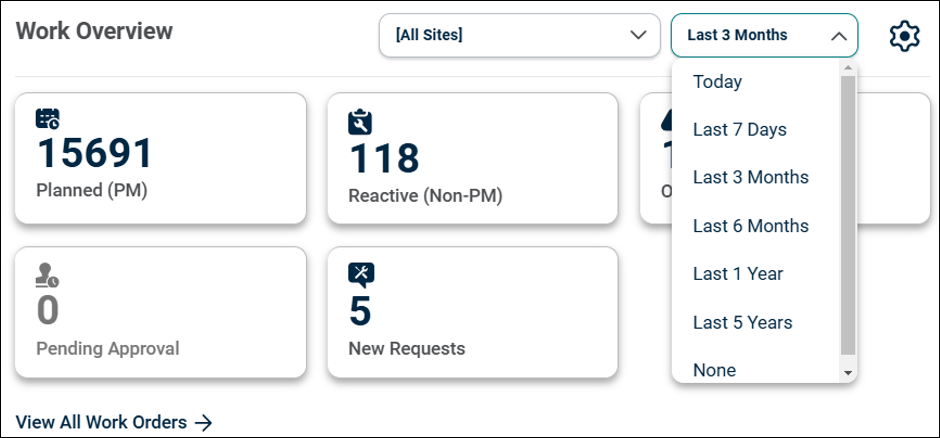940x438 pixels.
Task: Choose Last 7 Days option
Action: [739, 130]
